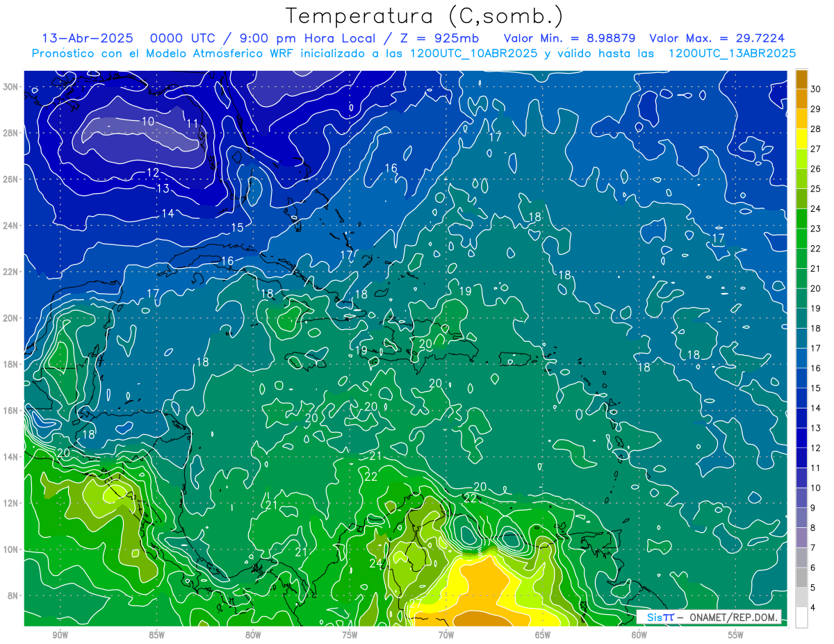834x644 pixels.
Task: Click the "0000 UTC" time label
Action: [183, 38]
